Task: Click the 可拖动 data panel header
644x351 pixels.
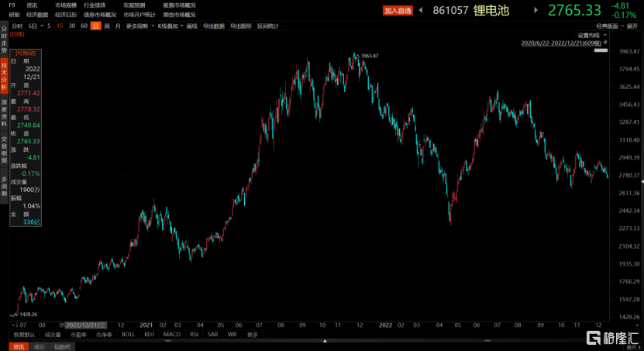Action: point(26,53)
